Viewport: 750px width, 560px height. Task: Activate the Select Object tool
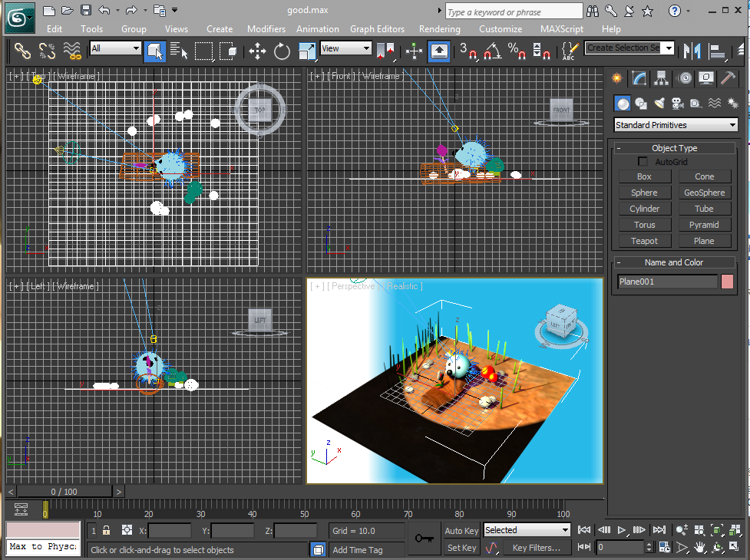click(x=154, y=51)
